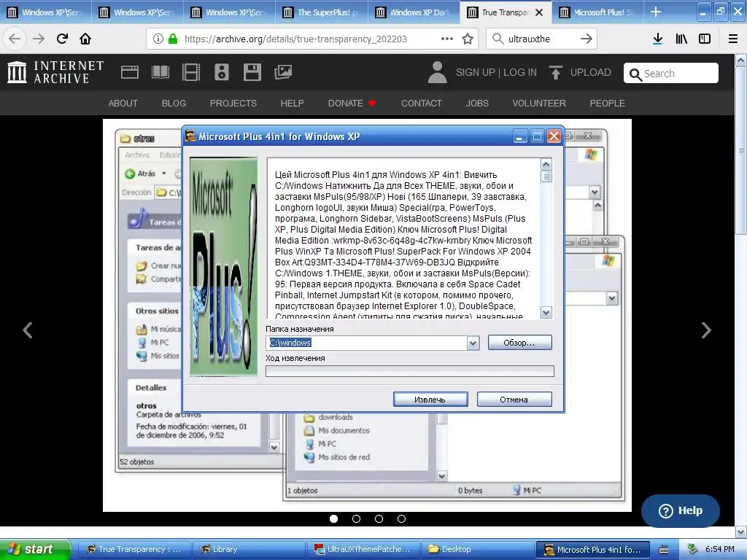This screenshot has width=747, height=560.
Task: Bookmark this page with the star icon
Action: tap(468, 39)
